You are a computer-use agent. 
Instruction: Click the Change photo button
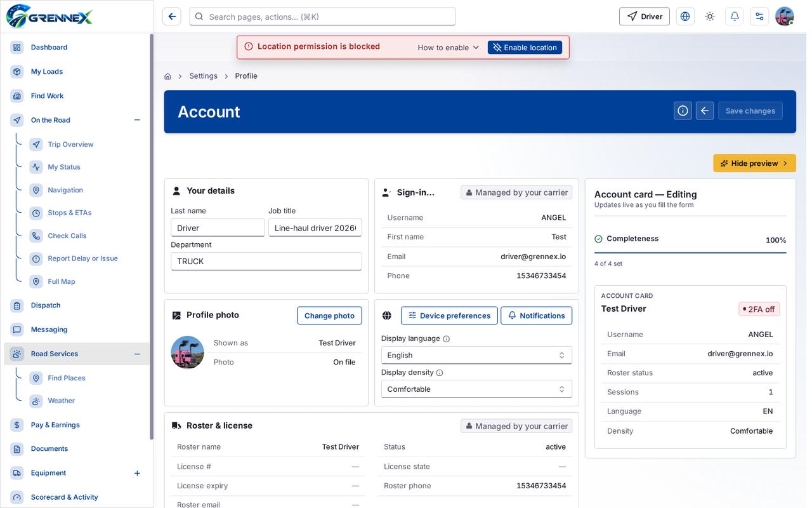[x=329, y=316]
